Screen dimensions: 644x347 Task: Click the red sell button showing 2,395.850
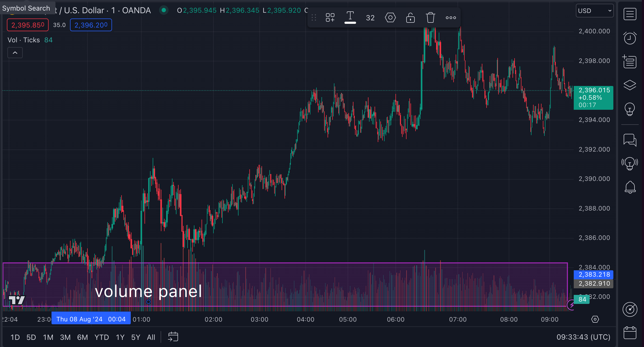(27, 25)
